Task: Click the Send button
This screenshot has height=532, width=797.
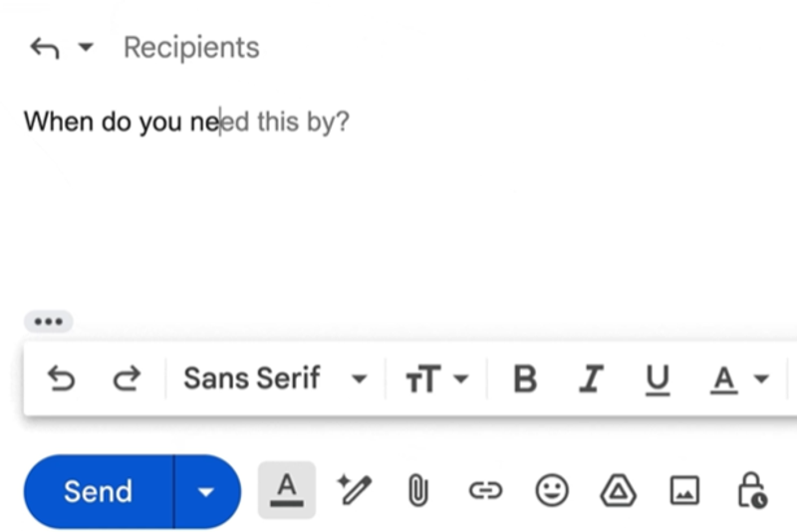Action: point(98,491)
